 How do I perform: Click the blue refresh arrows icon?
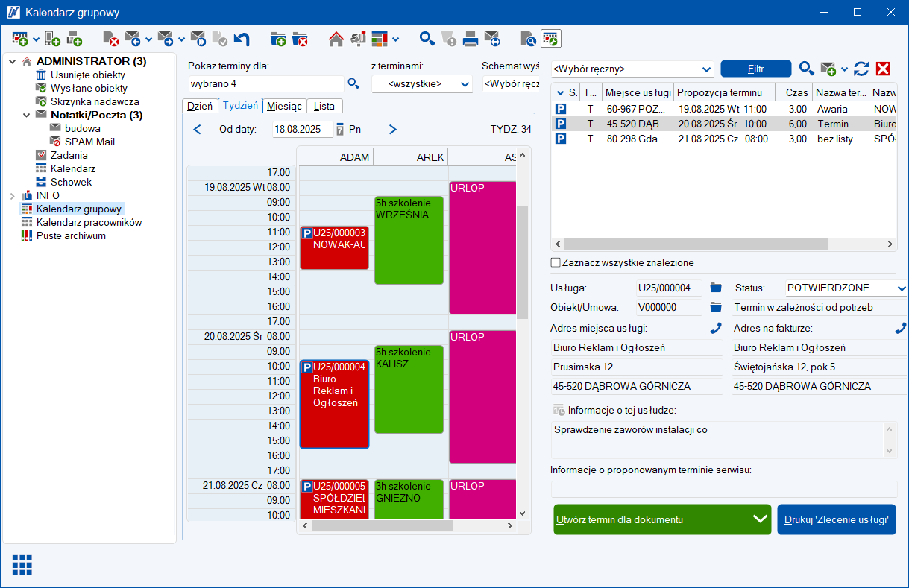coord(861,69)
